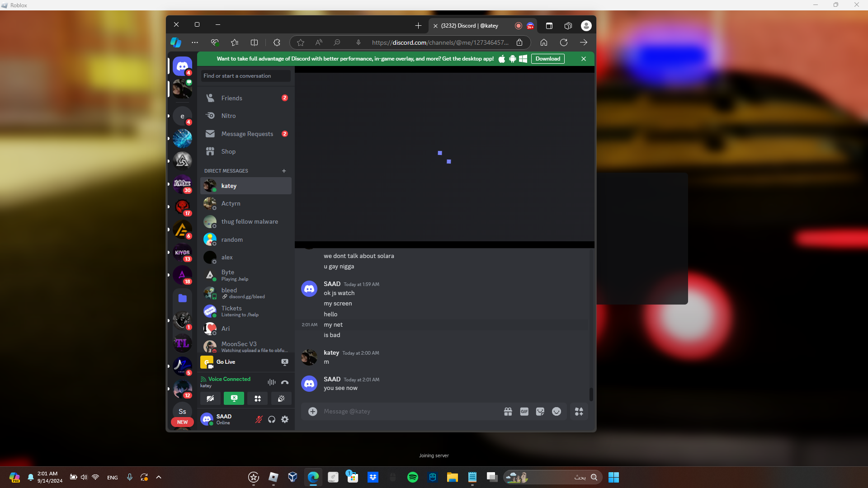Open the emoji picker

(x=557, y=412)
